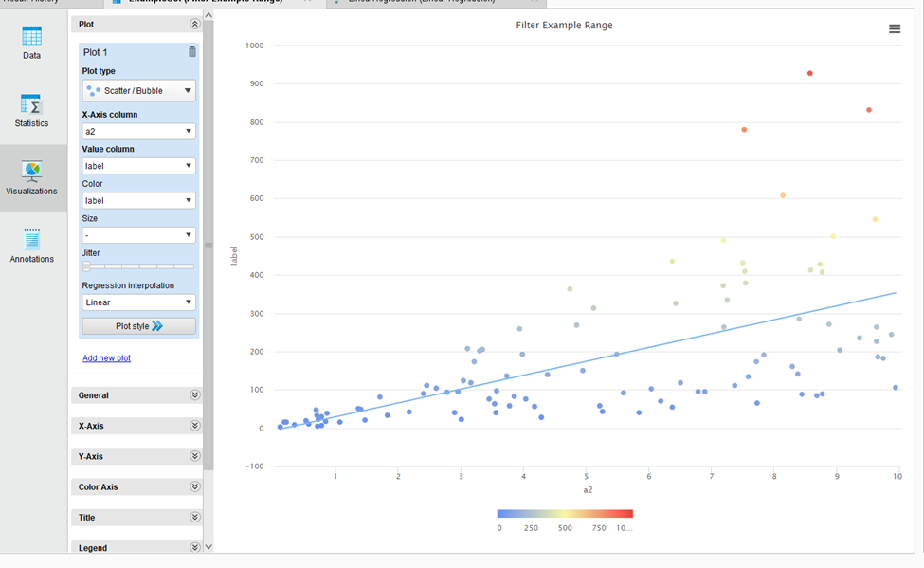The width and height of the screenshot is (924, 568).
Task: Click the label y-axis title
Action: [x=234, y=256]
